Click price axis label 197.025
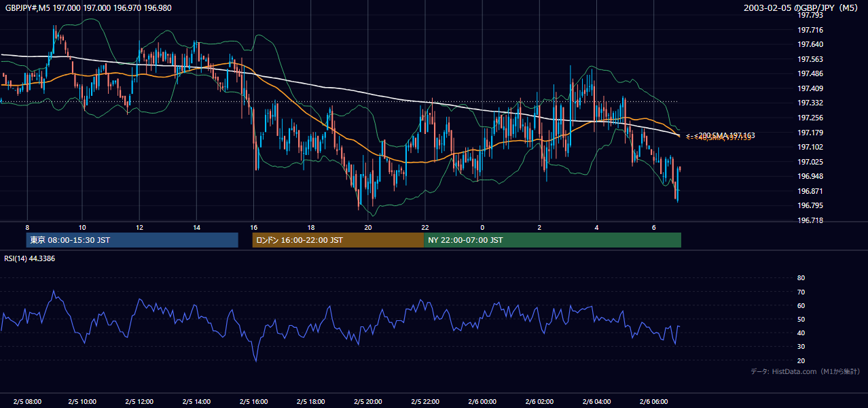Screen dimensions: 868x408 810,162
